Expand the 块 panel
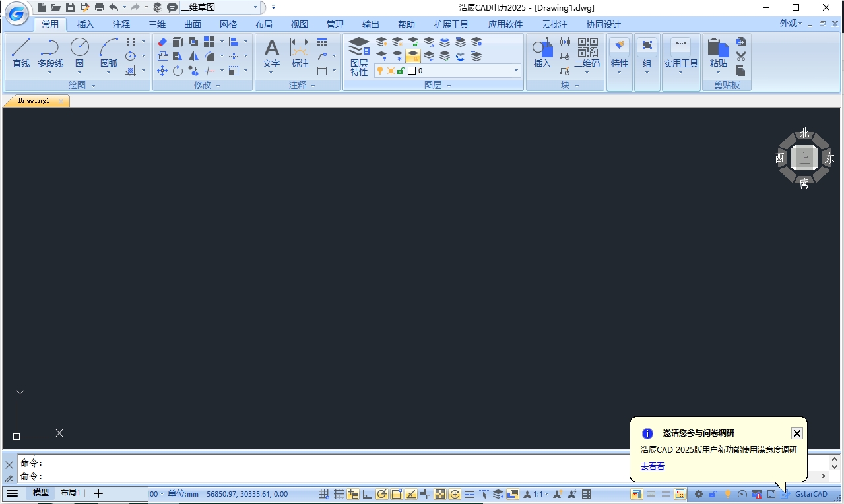Image resolution: width=844 pixels, height=504 pixels. 569,85
